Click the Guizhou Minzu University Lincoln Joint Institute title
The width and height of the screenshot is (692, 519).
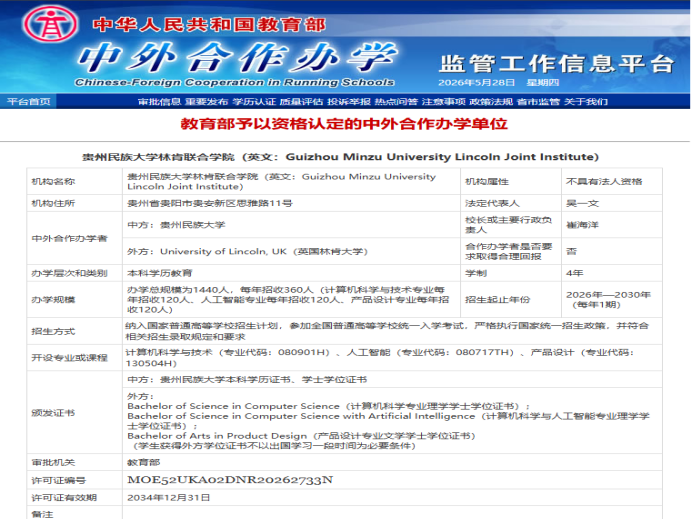340,157
